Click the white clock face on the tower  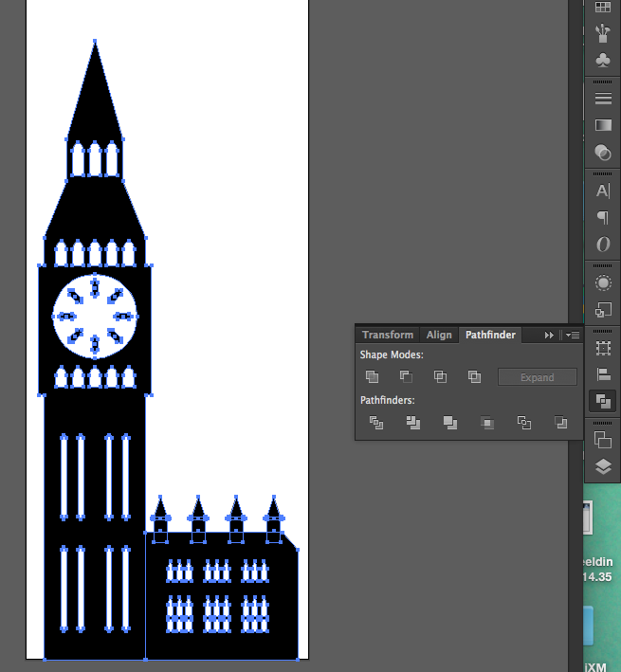click(x=95, y=317)
